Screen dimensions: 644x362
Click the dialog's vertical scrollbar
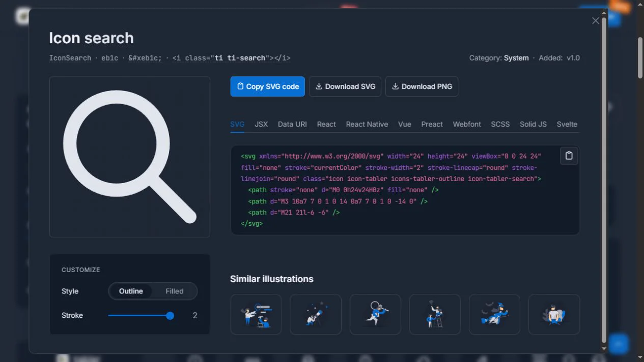click(x=604, y=180)
